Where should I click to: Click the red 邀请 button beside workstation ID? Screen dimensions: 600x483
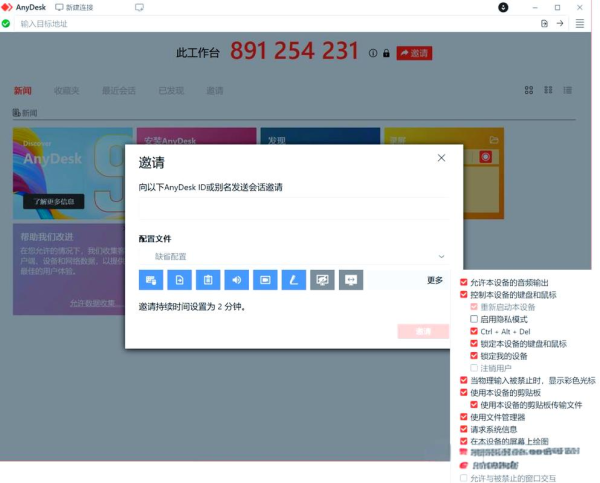coord(414,53)
